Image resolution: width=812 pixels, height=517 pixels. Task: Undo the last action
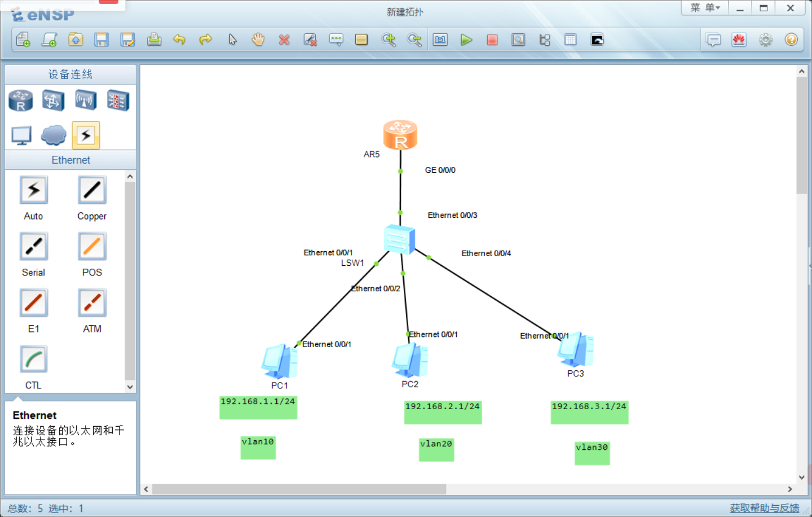pos(179,40)
